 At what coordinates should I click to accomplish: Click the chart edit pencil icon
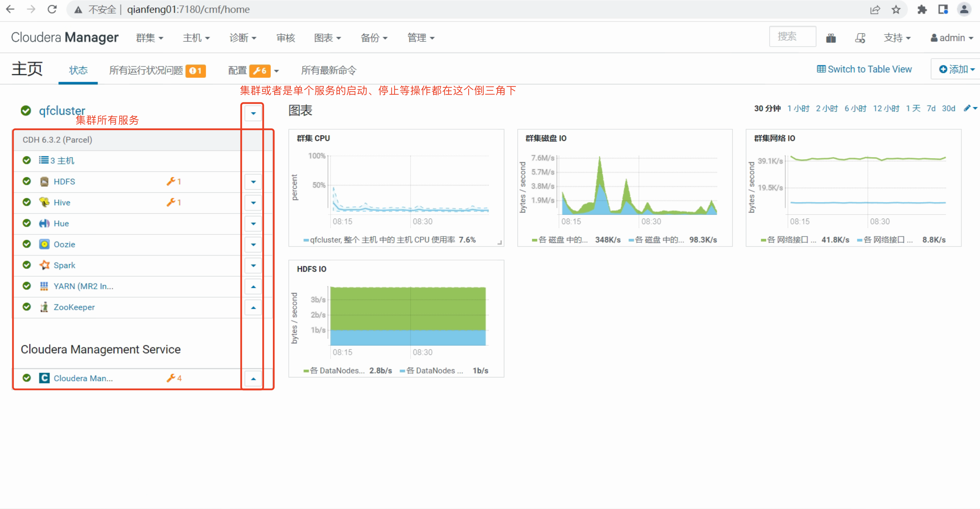966,108
